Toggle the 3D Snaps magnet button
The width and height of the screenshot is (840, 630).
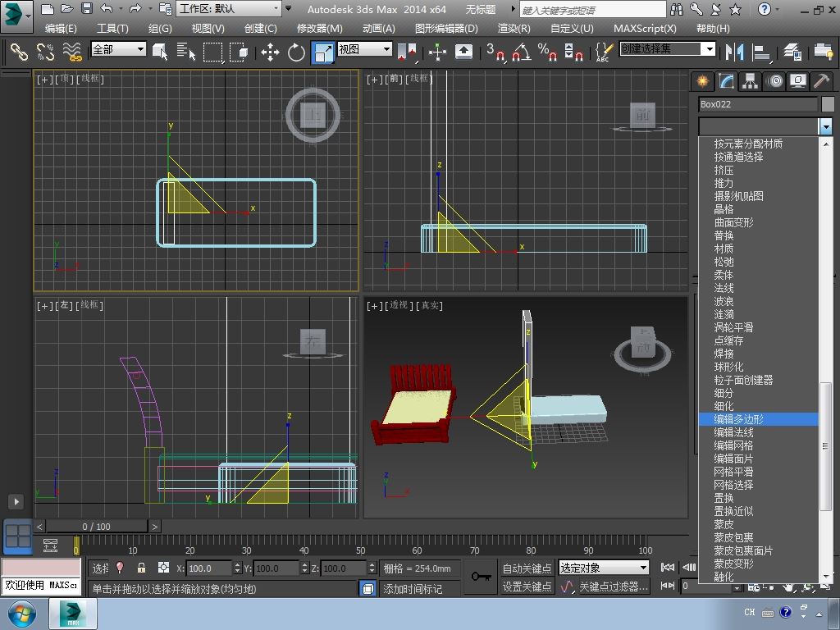(x=495, y=52)
